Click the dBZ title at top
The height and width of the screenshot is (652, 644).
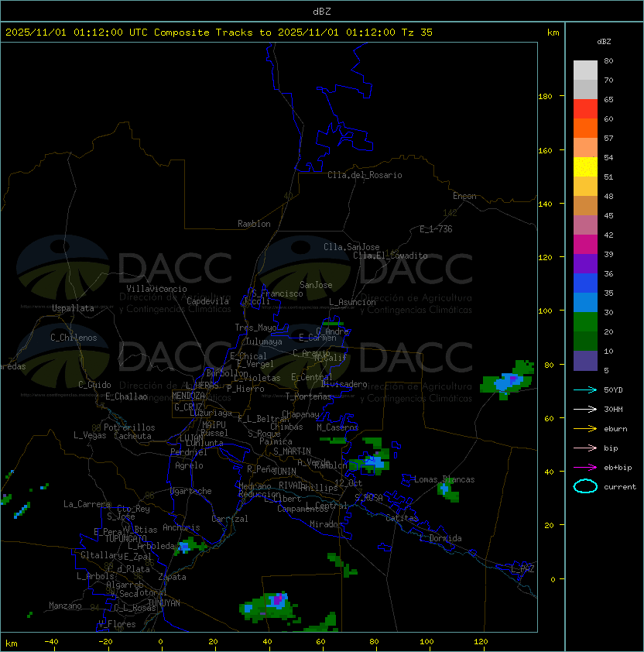pyautogui.click(x=322, y=12)
